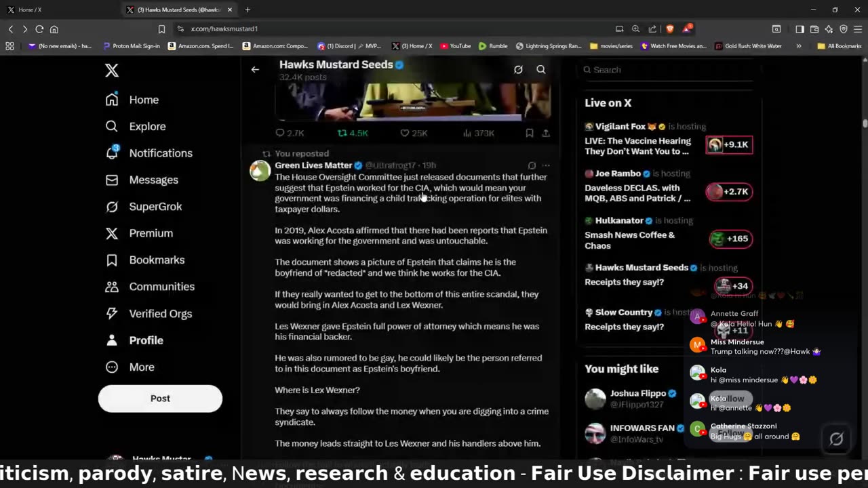Click bookmark icon beside address bar
868x488 pixels.
[161, 29]
